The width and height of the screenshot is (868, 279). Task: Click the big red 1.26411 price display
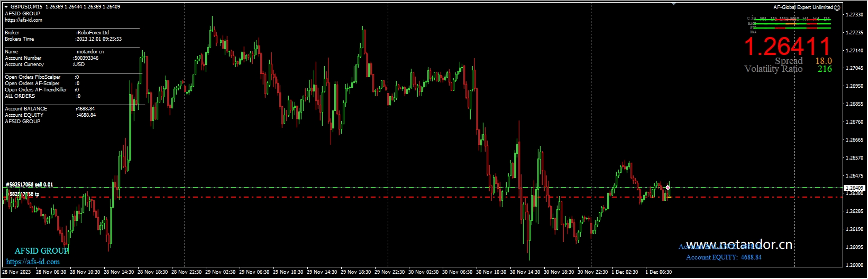pos(788,46)
